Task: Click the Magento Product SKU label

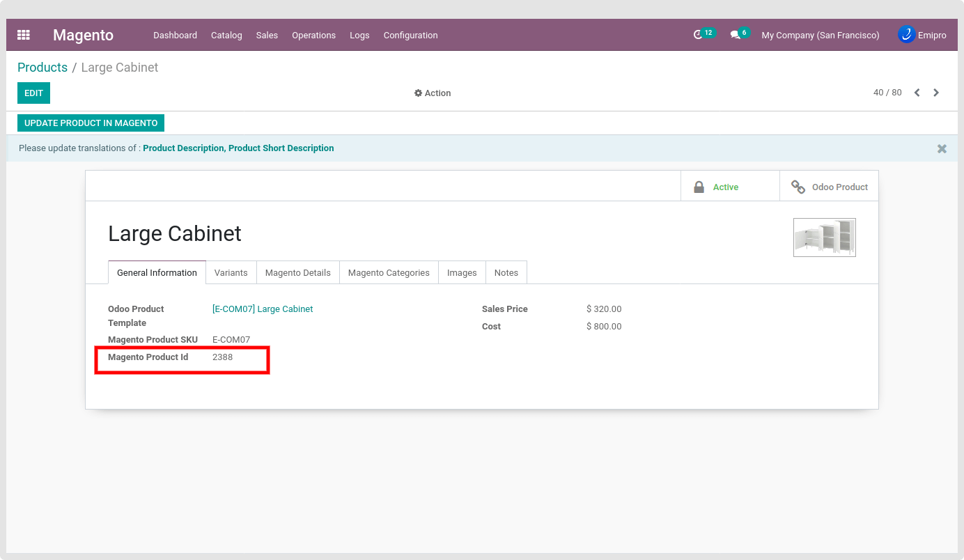Action: pyautogui.click(x=153, y=340)
